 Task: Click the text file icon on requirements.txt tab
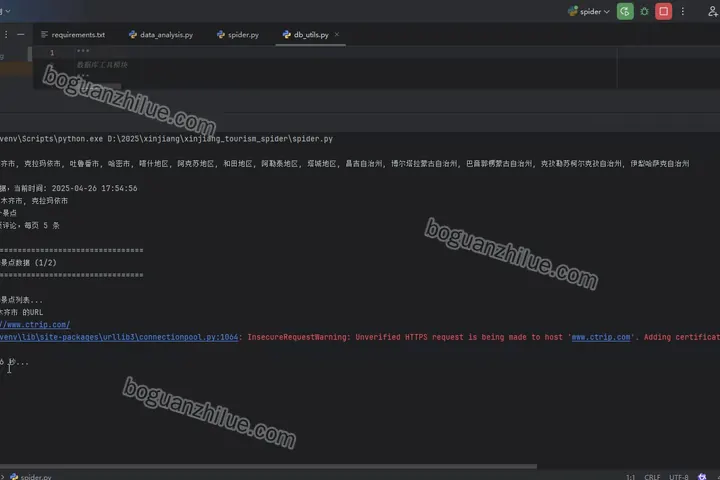(x=45, y=34)
